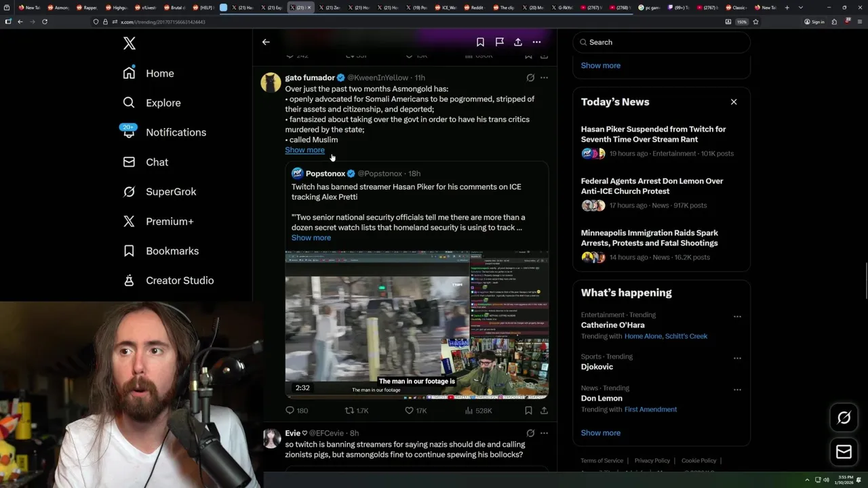Like the post with 17K likes
This screenshot has height=488, width=868.
tap(416, 411)
